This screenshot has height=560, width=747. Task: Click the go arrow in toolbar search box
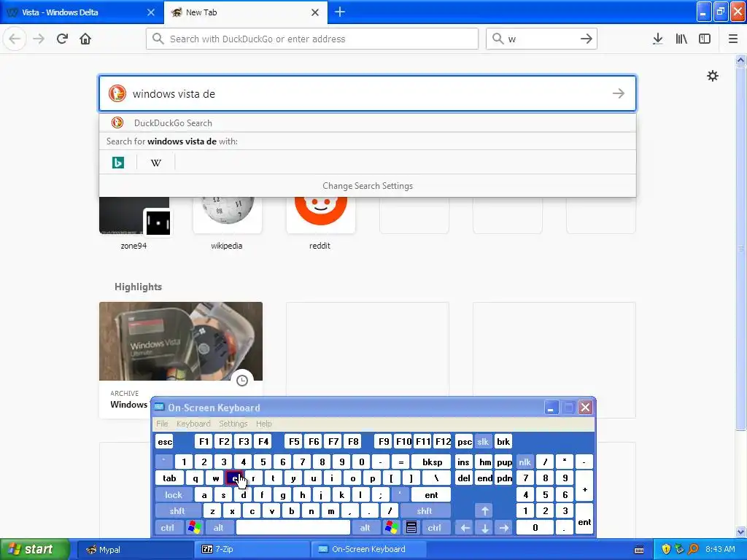click(x=587, y=39)
